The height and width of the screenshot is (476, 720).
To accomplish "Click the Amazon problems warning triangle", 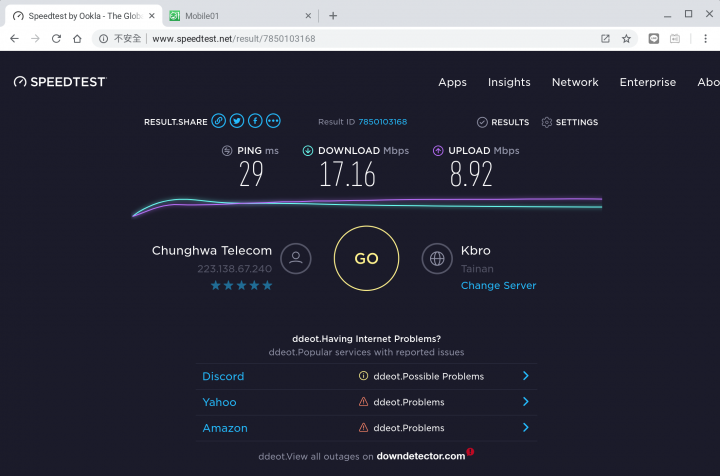I will click(x=363, y=427).
